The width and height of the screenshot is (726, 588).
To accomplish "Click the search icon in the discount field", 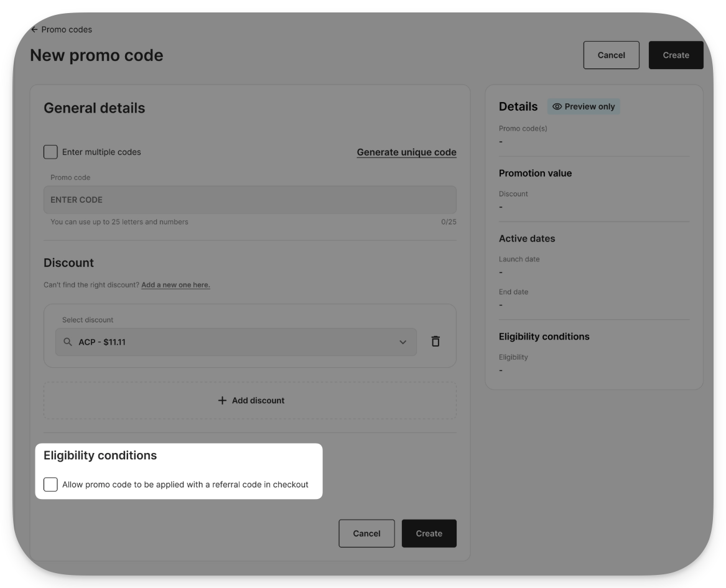I will [68, 342].
